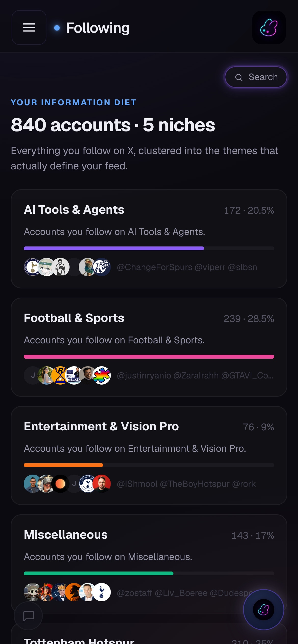Click the purple AI Tools progress bar
The image size is (298, 644).
click(114, 248)
